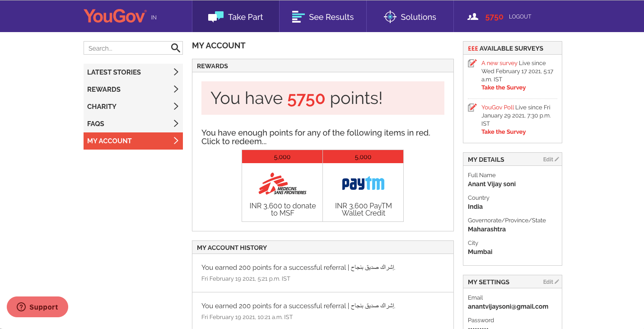
Task: Click the pencil icon in My Details header
Action: click(557, 159)
